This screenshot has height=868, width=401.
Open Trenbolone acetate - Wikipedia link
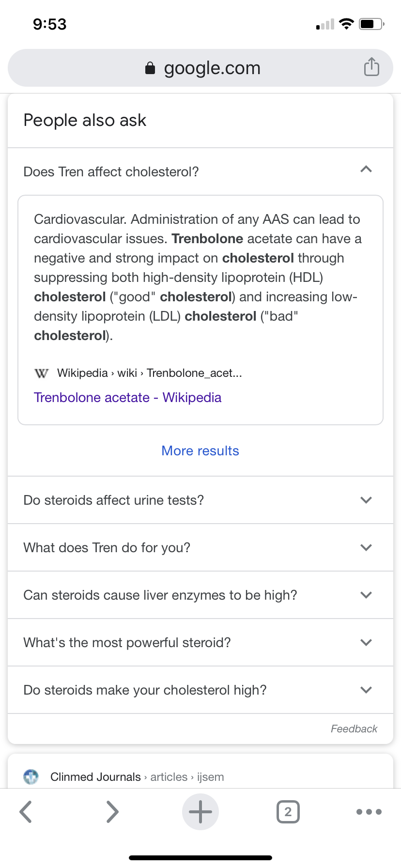[x=127, y=397]
